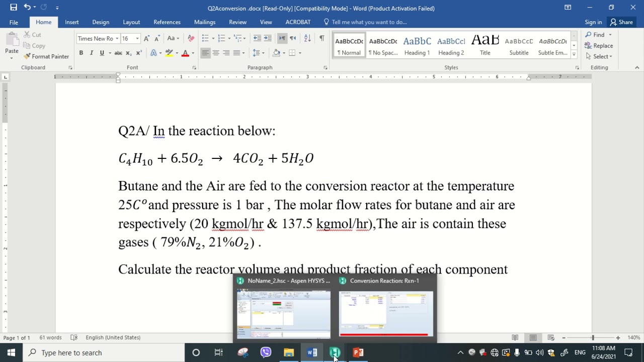Zoom out with the minus button
Image resolution: width=644 pixels, height=362 pixels.
click(x=563, y=337)
